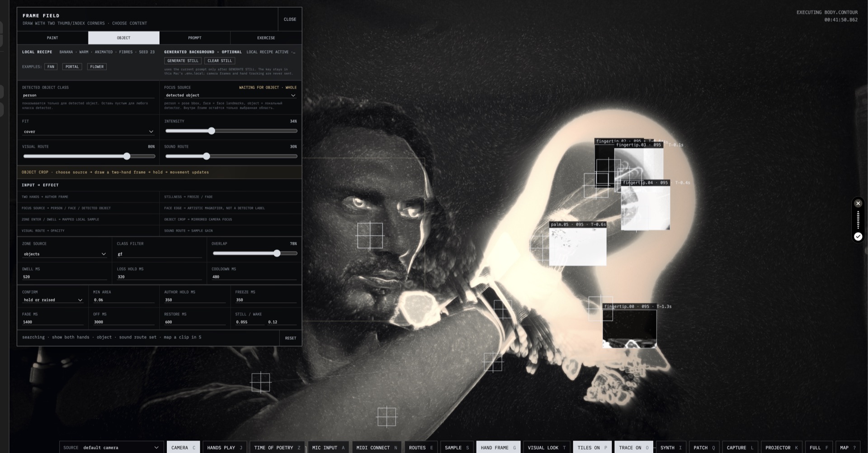The height and width of the screenshot is (453, 868).
Task: Toggle TILES ON button
Action: [592, 448]
